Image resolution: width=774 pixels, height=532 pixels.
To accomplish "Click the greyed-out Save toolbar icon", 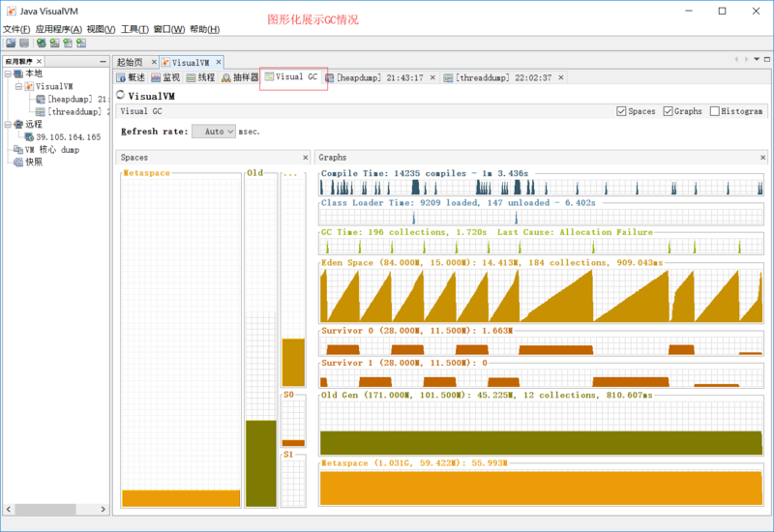I will [x=23, y=44].
